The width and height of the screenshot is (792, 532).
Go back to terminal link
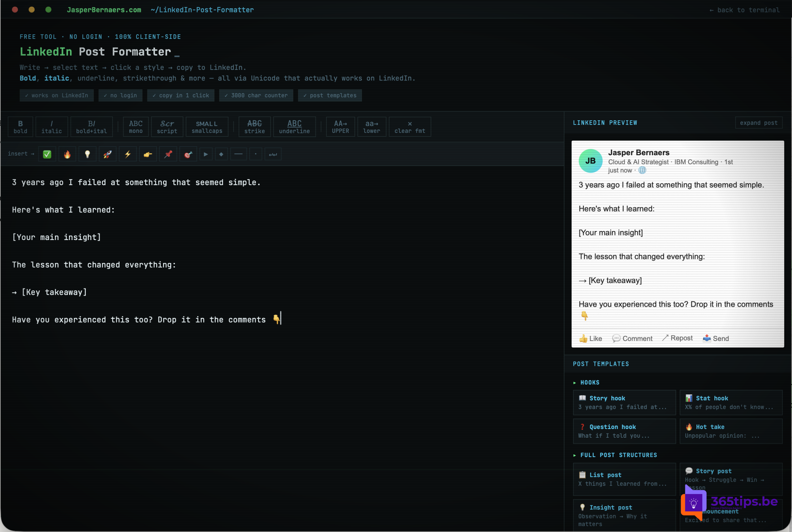(744, 10)
